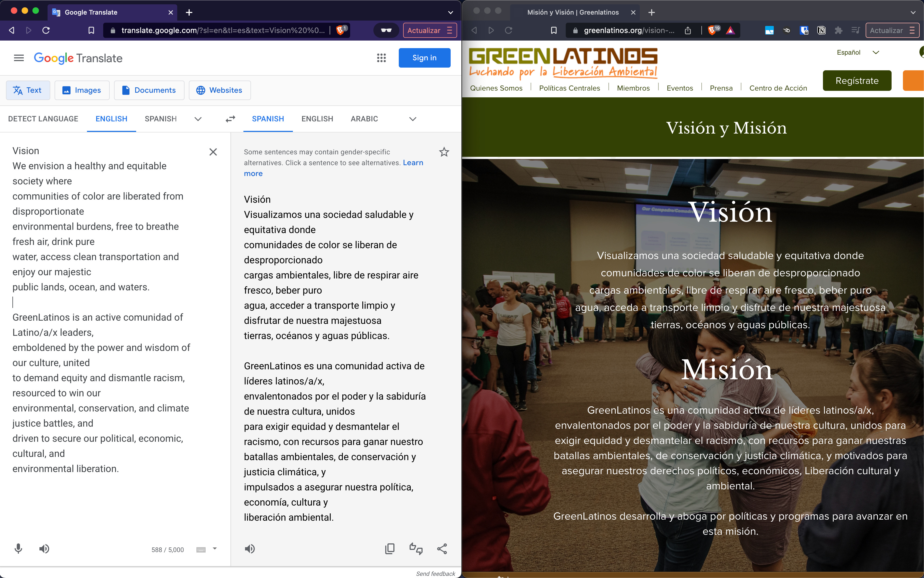
Task: Copy the translation to clipboard
Action: (x=390, y=549)
